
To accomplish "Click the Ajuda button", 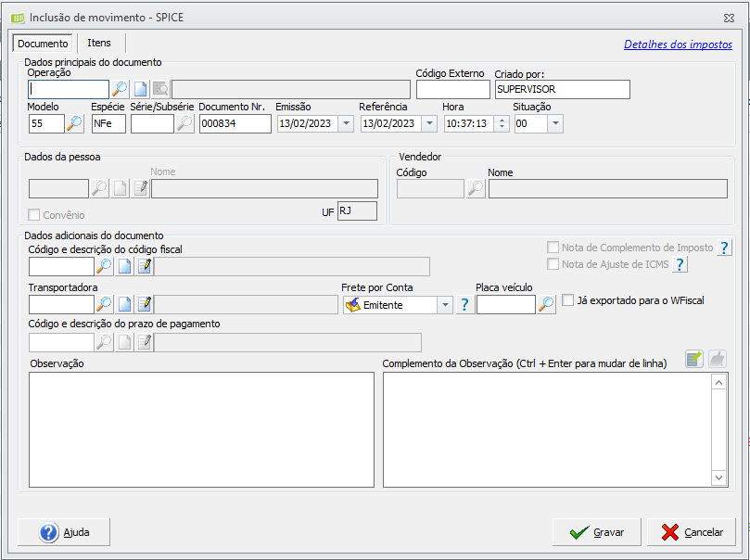I will pos(64,532).
